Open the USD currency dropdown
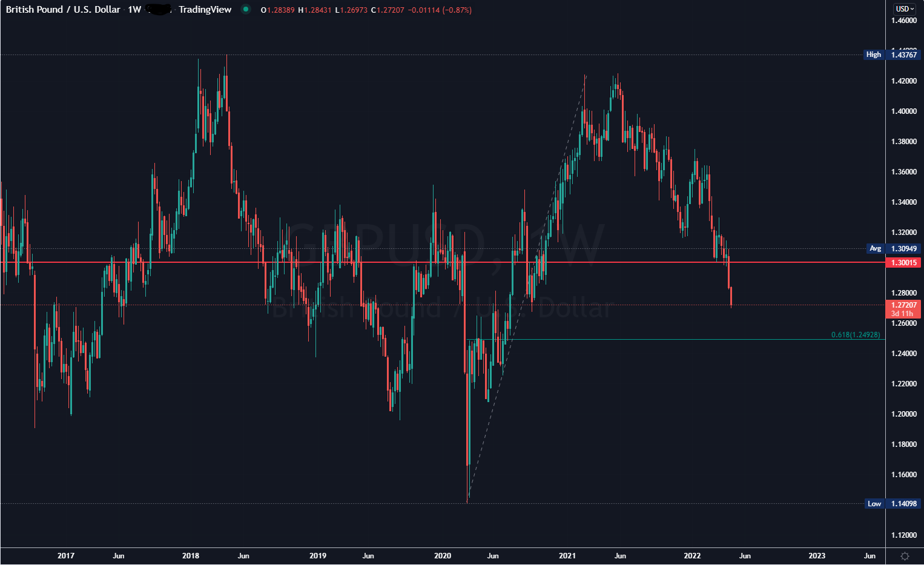The width and height of the screenshot is (924, 565). click(906, 8)
